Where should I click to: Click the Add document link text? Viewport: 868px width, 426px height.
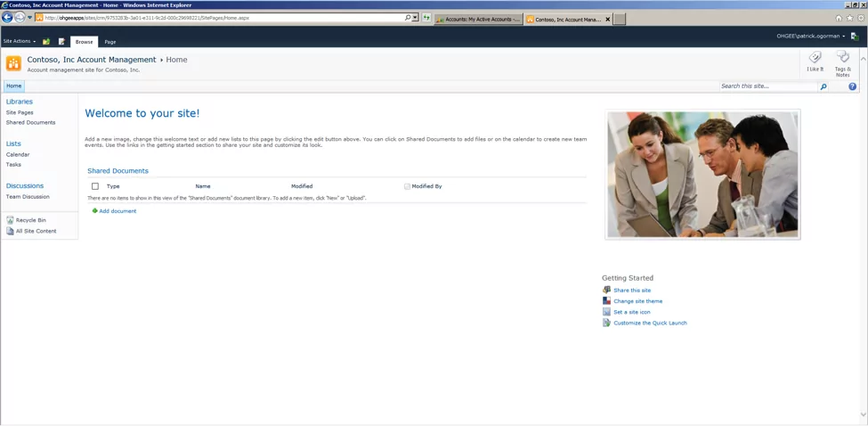pyautogui.click(x=118, y=211)
